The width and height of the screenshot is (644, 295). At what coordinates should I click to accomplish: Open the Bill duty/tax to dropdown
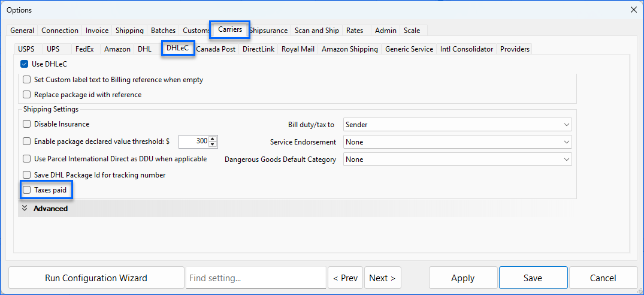point(458,125)
